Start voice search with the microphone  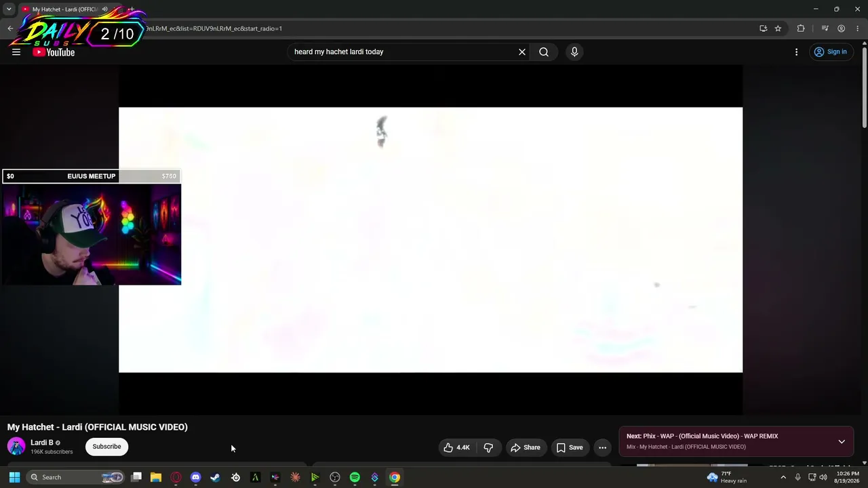tap(574, 52)
